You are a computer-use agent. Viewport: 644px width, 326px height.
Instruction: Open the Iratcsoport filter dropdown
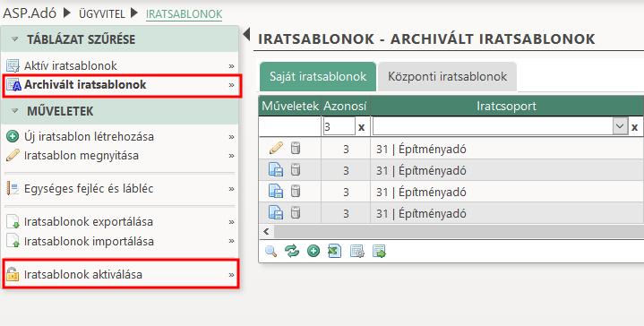pyautogui.click(x=620, y=126)
